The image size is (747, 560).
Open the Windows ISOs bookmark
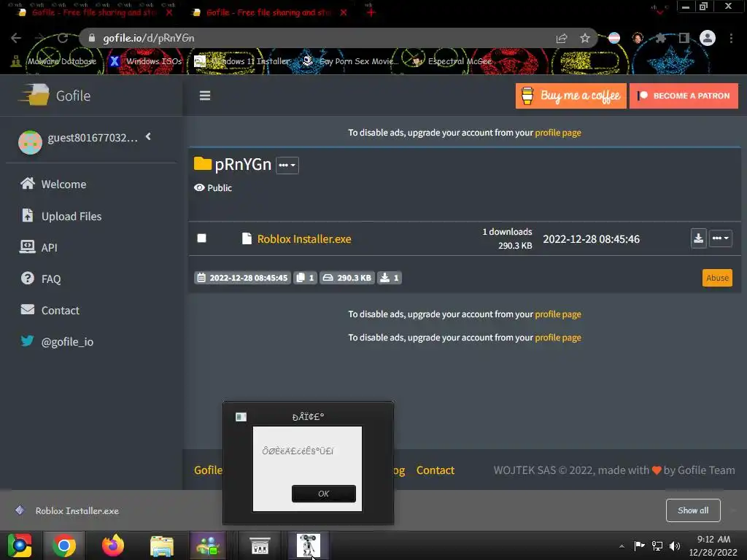tap(145, 61)
